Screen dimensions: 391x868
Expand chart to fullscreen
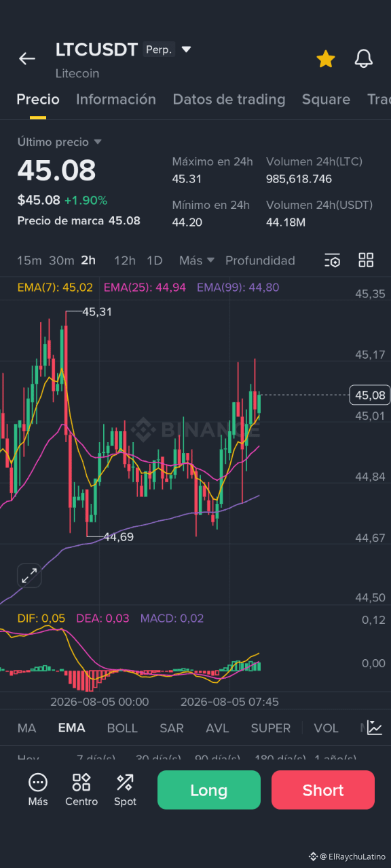tap(29, 576)
